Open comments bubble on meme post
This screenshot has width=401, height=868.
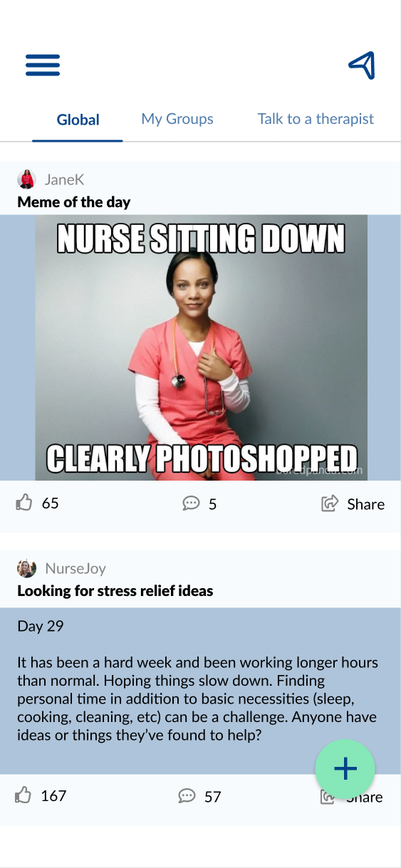click(x=191, y=504)
